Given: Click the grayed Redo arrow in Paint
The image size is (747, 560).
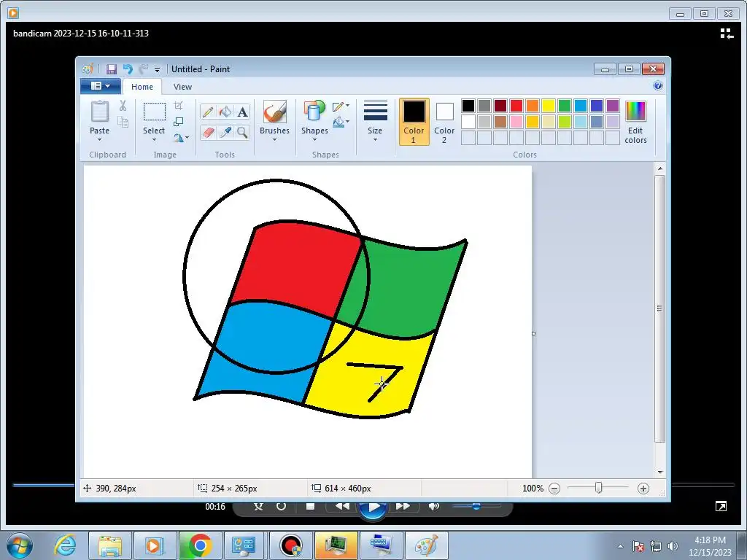Looking at the screenshot, I should coord(144,69).
